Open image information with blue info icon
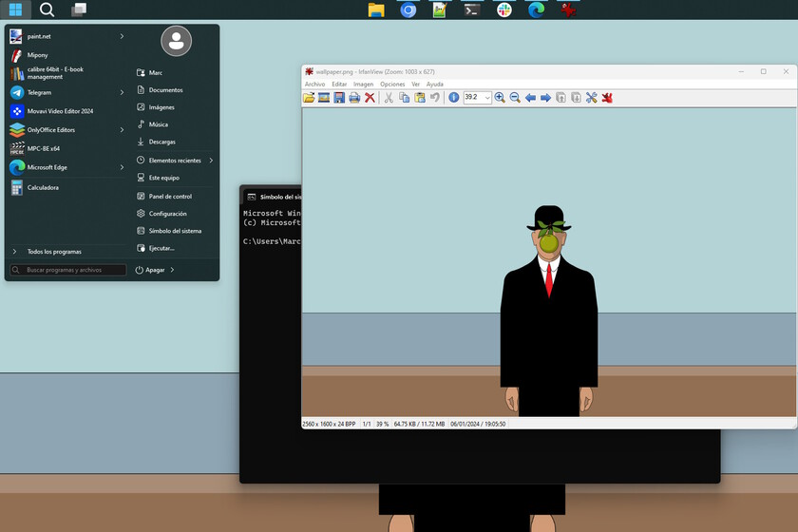The height and width of the screenshot is (532, 798). click(x=453, y=98)
